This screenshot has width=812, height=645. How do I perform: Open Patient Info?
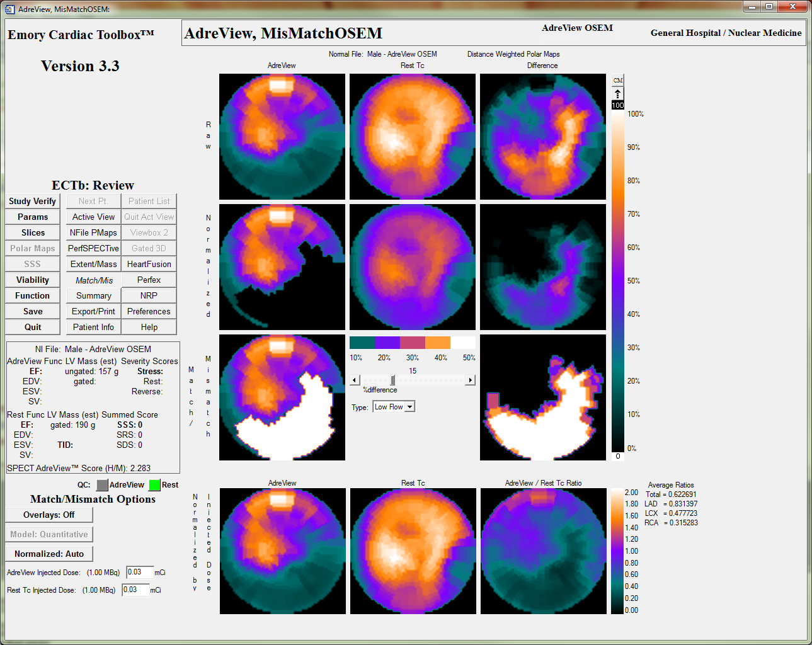pos(94,327)
